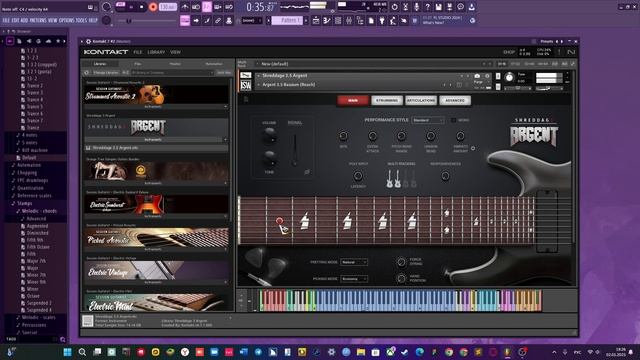
Task: Click the camera snapshot icon in Kontakt instrument header
Action: pyautogui.click(x=477, y=76)
